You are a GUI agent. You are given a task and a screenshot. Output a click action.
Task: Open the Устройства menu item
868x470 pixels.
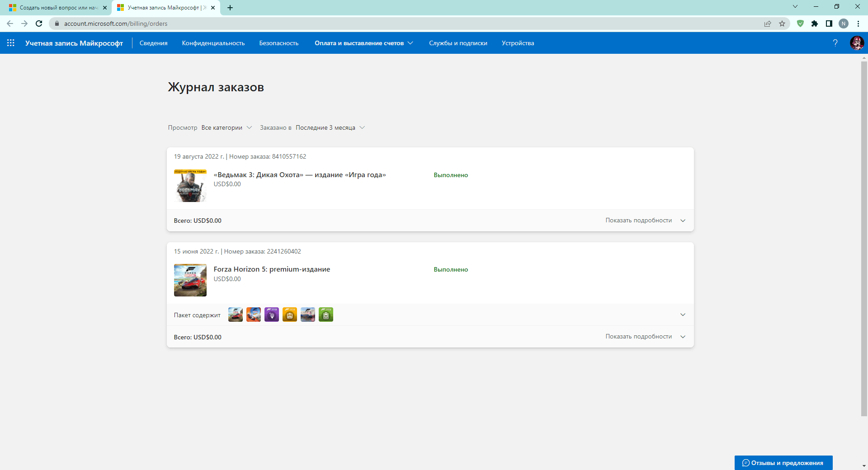pyautogui.click(x=518, y=43)
